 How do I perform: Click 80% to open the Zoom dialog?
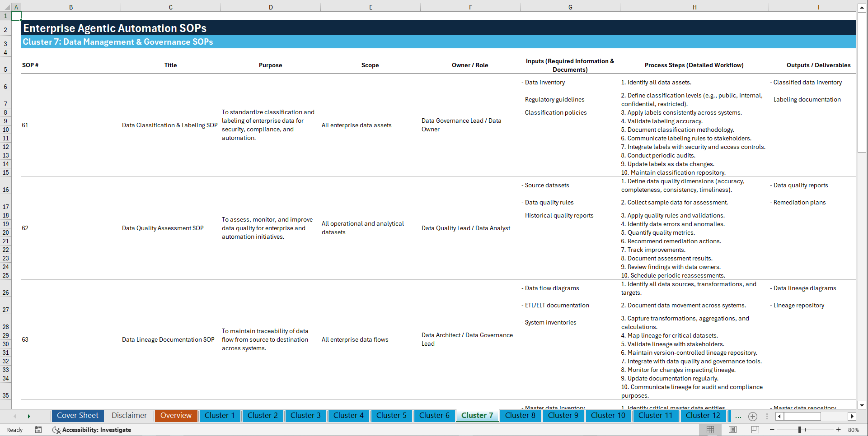(x=854, y=430)
